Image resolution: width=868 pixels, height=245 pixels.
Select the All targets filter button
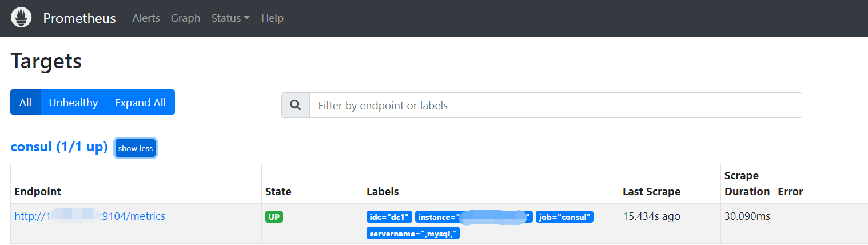25,102
